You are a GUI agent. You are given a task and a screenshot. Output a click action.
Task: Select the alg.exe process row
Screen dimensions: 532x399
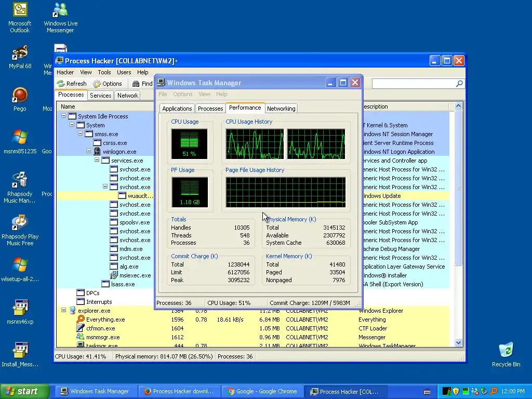coord(253,267)
